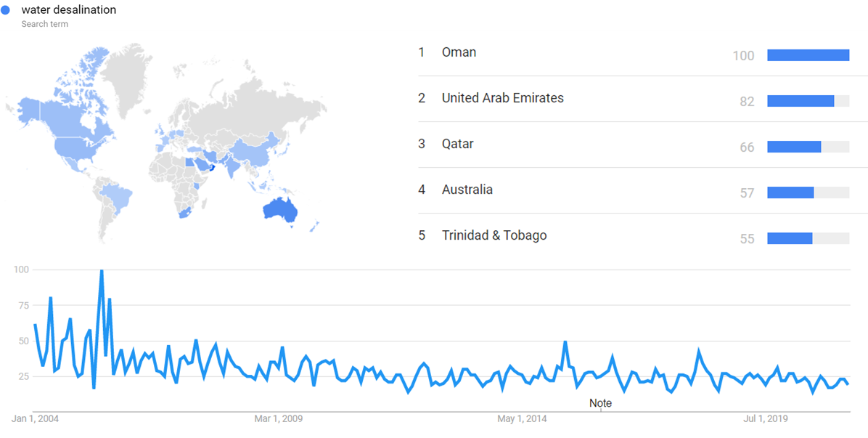Screen dimensions: 868x438
Task: Click the Mar 1, 2009 axis label
Action: 279,418
